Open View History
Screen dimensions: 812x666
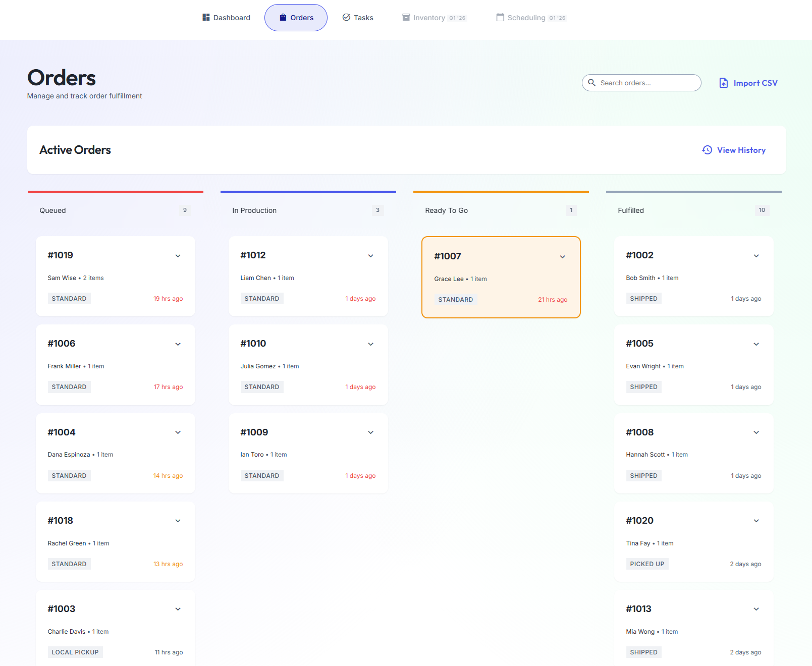coord(734,150)
